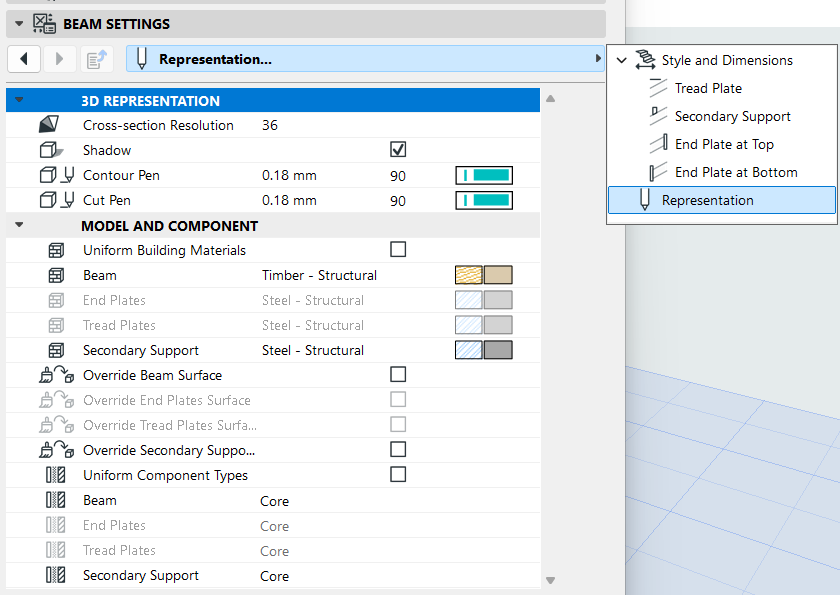
Task: Click the page list export icon button
Action: point(97,59)
